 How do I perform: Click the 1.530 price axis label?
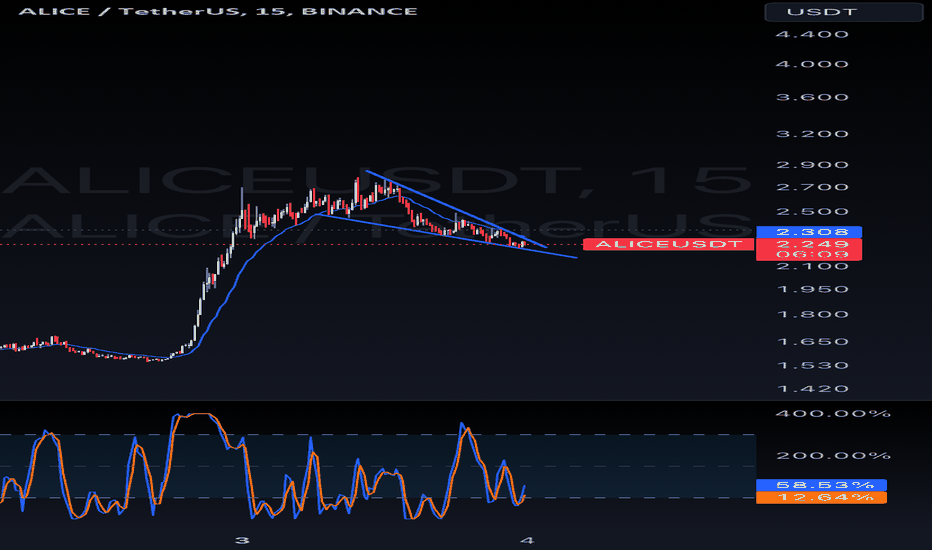click(x=812, y=366)
